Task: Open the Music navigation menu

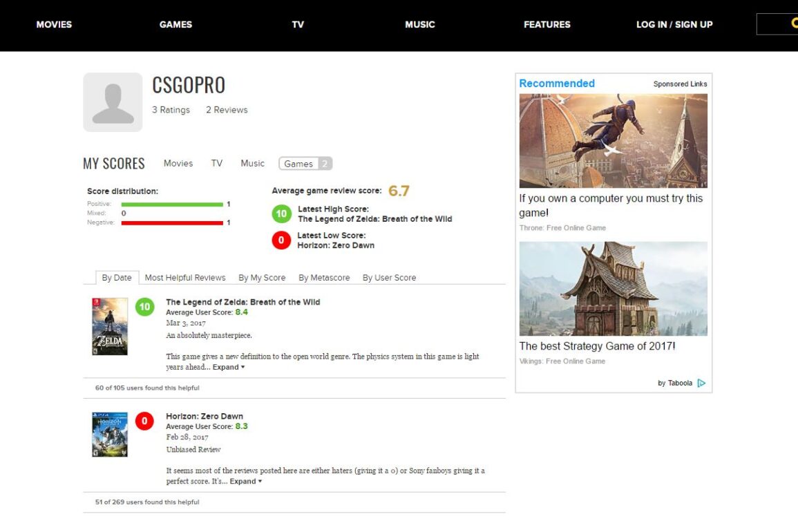Action: coord(420,24)
